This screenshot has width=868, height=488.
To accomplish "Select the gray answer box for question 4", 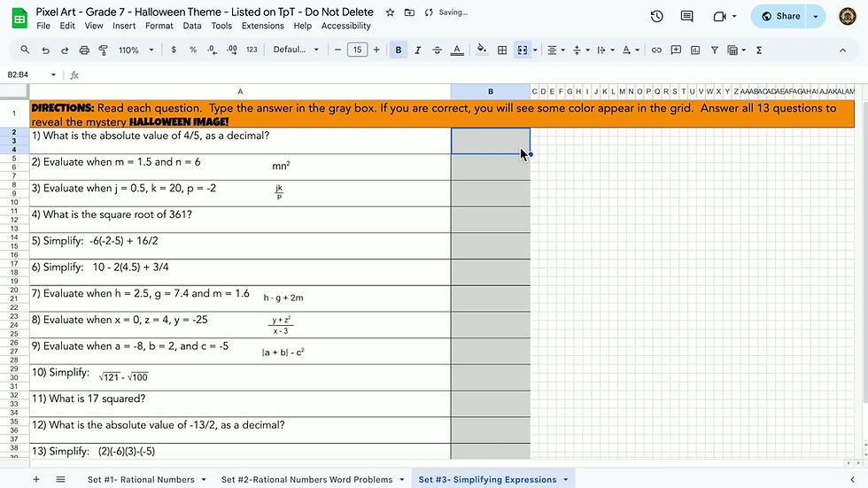I will 491,220.
